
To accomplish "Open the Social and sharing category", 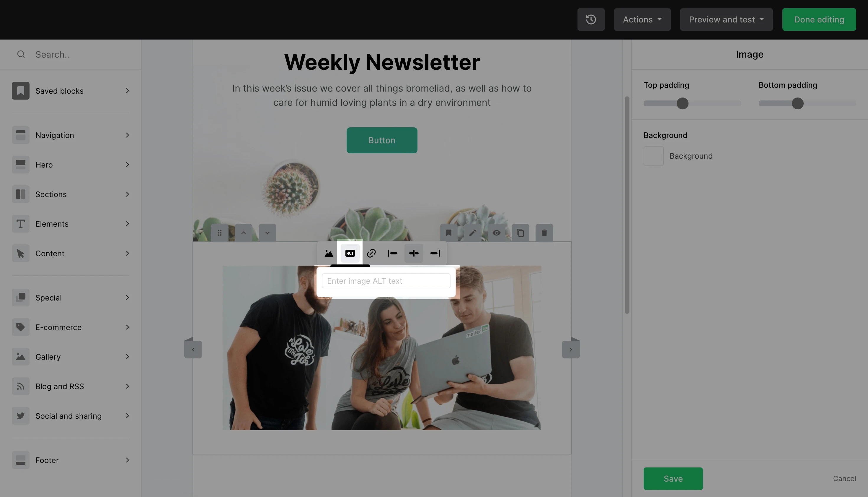I will (71, 416).
